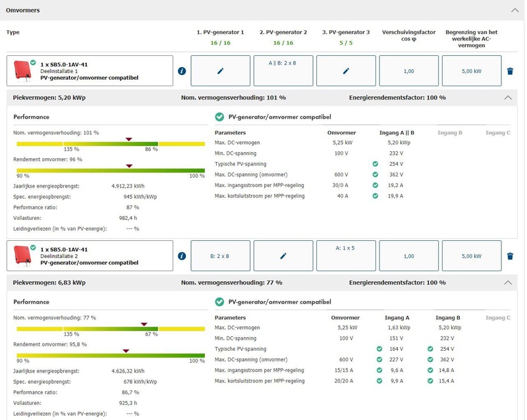This screenshot has height=420, width=527.
Task: Open the A: 1 x 5 string configuration
Action: (x=346, y=249)
